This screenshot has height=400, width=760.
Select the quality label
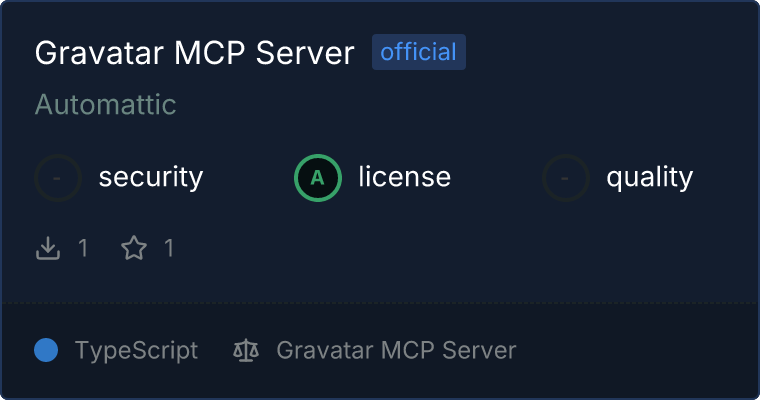tap(649, 178)
